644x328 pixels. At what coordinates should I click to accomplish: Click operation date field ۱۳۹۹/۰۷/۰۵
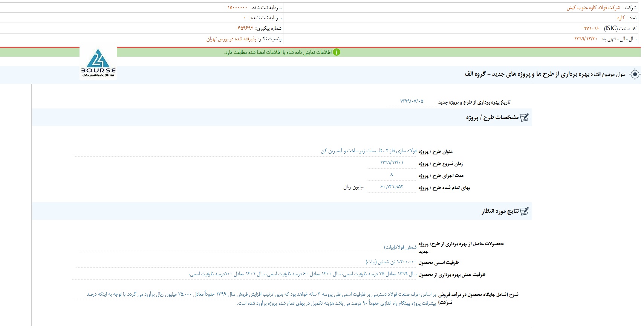pos(411,101)
